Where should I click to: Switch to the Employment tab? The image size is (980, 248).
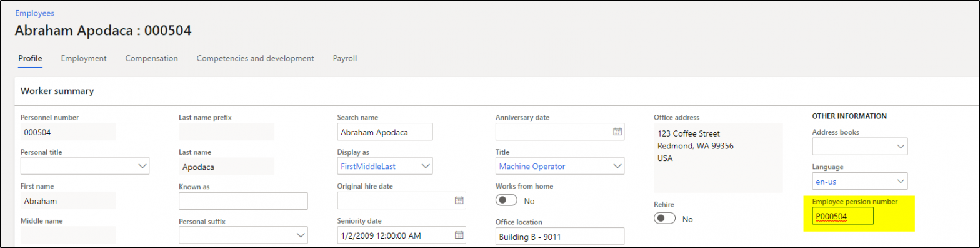[84, 58]
